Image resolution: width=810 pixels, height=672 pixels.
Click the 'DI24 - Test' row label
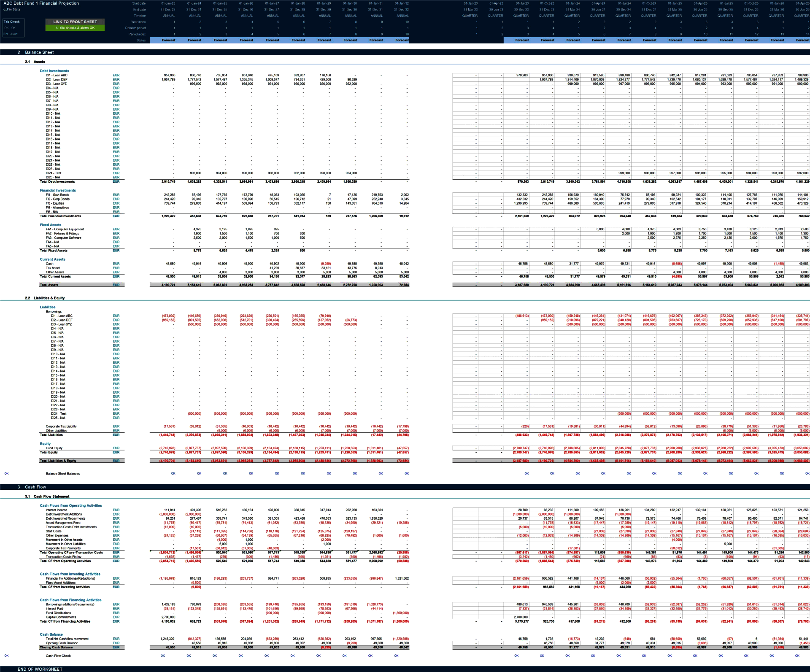pos(54,173)
